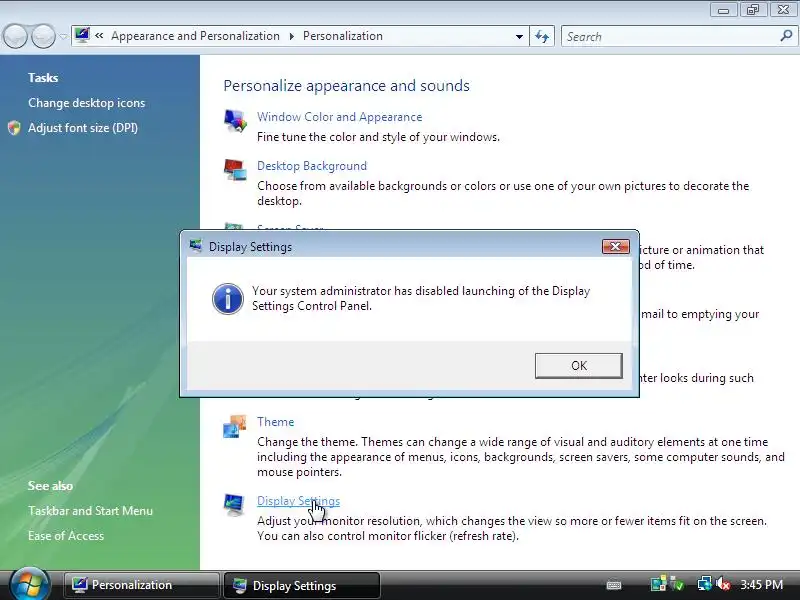Screen dimensions: 800x600
Task: Click the network tray icon
Action: tap(705, 583)
